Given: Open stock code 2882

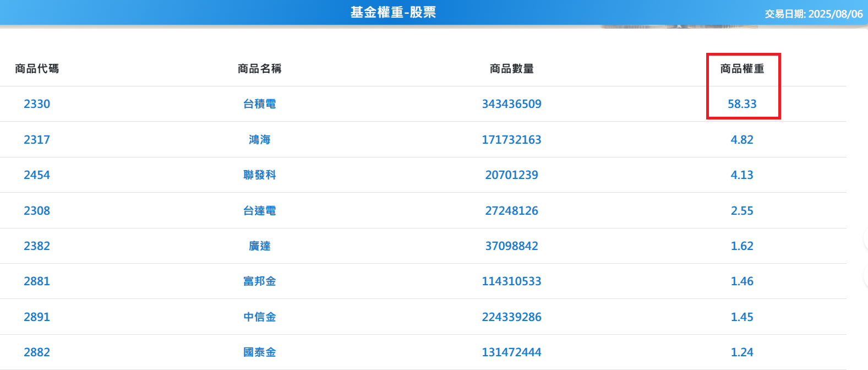Looking at the screenshot, I should pyautogui.click(x=37, y=352).
